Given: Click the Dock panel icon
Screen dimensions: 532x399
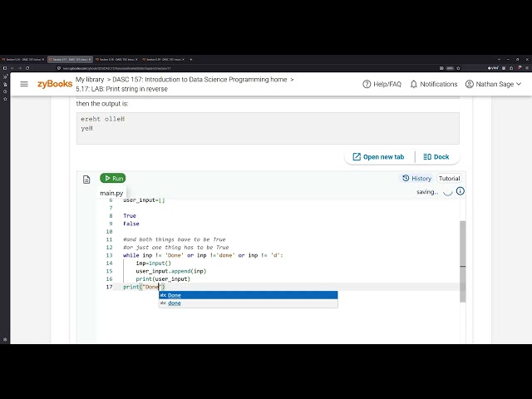Looking at the screenshot, I should [x=426, y=157].
